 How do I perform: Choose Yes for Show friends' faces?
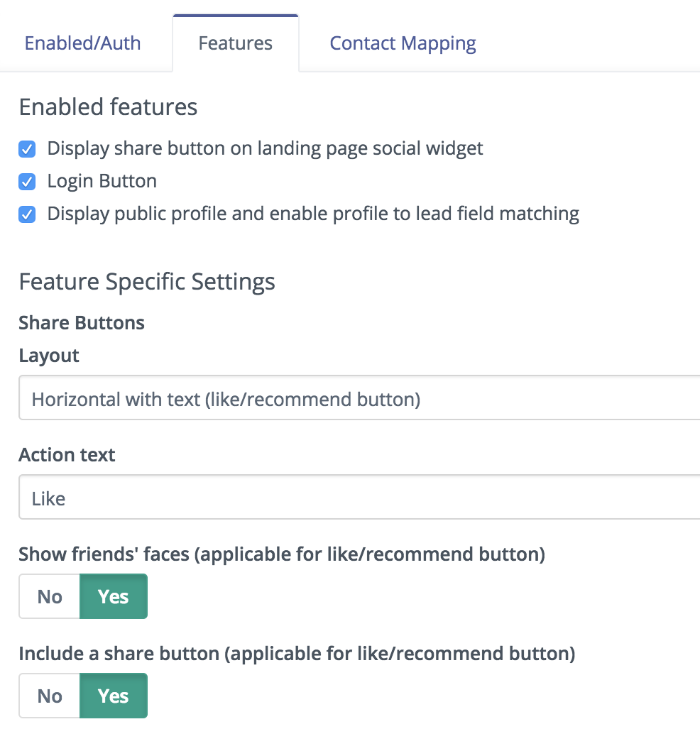(x=114, y=596)
